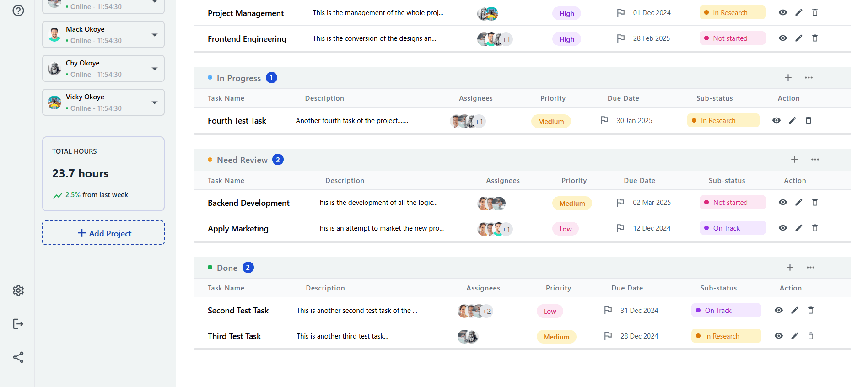
Task: Click eye icon for Project Management task
Action: pyautogui.click(x=783, y=12)
